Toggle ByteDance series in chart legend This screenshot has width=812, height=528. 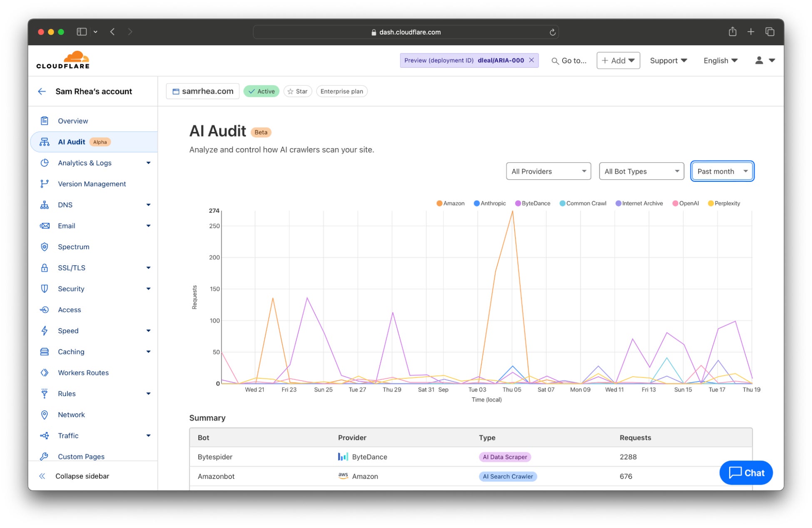coord(533,203)
